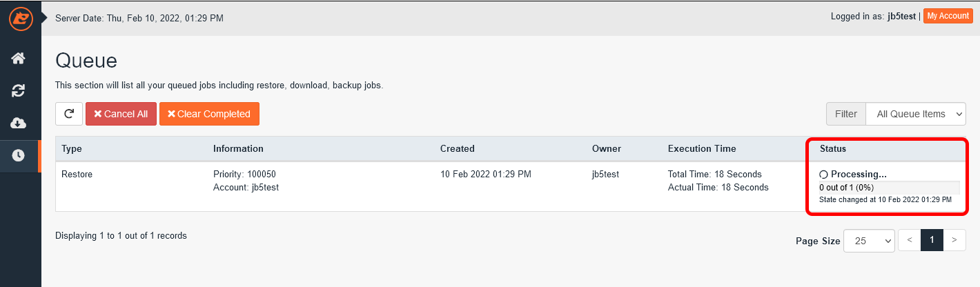980x287 pixels.
Task: Click the Processing spinner icon
Action: click(x=823, y=175)
